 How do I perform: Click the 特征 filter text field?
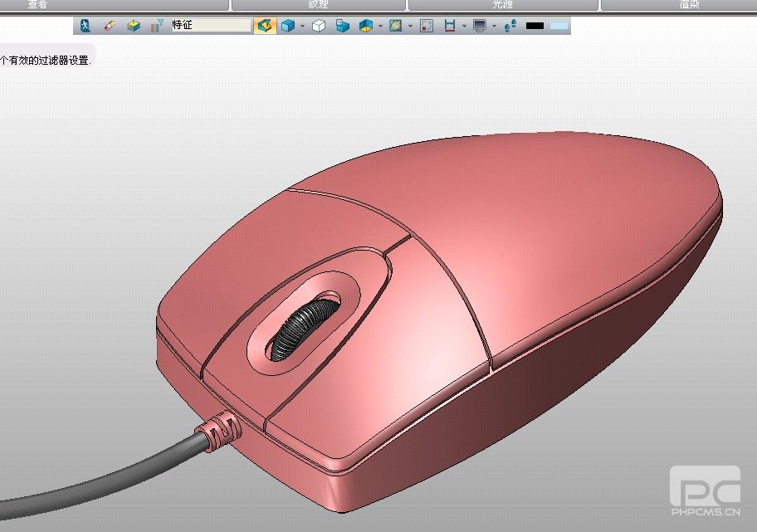pos(210,26)
